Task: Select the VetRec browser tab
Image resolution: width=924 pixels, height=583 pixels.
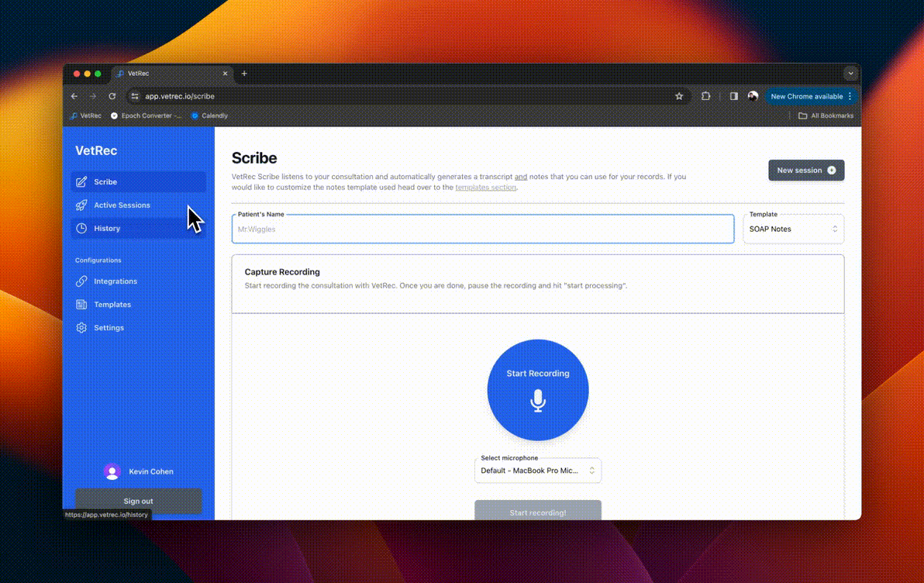Action: pos(171,74)
